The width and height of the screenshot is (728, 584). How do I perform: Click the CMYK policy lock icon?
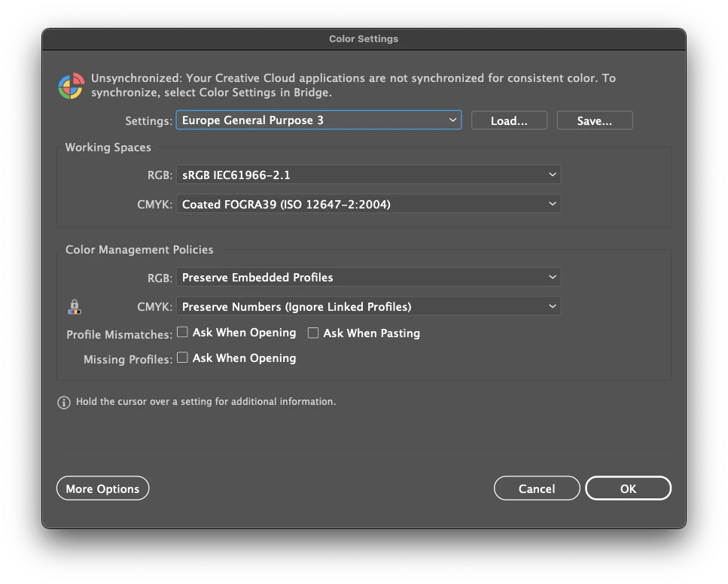(75, 307)
